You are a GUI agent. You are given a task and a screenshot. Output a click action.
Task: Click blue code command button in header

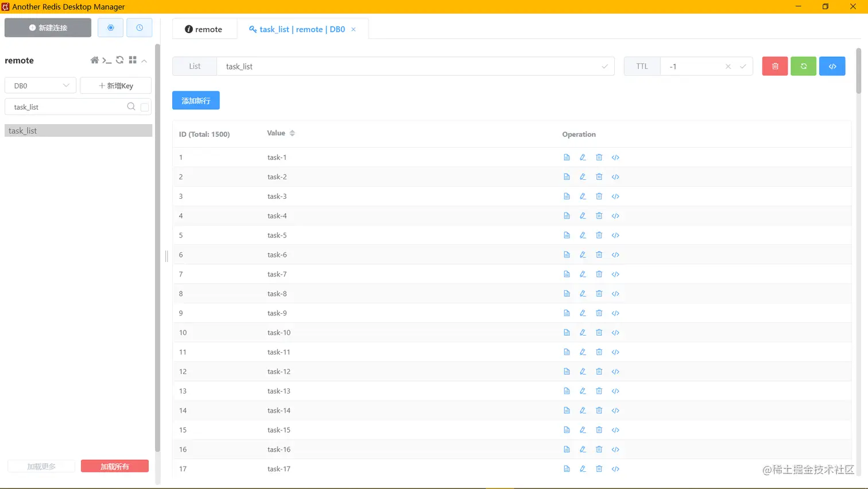[x=832, y=66]
